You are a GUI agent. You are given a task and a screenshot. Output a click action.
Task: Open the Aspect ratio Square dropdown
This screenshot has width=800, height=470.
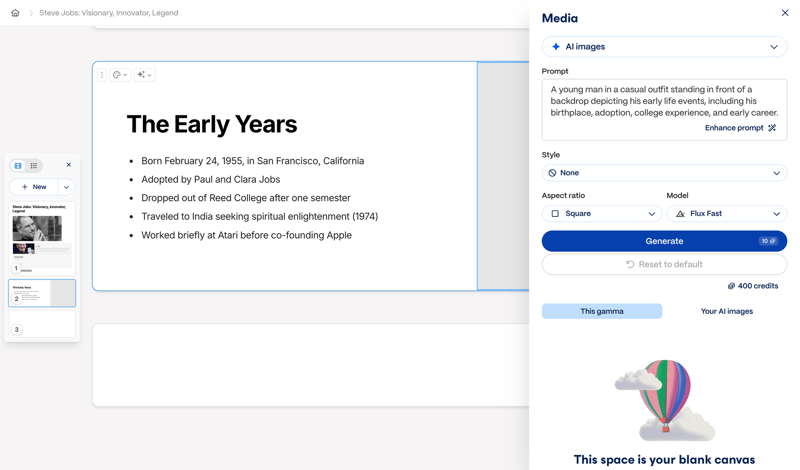(x=602, y=214)
